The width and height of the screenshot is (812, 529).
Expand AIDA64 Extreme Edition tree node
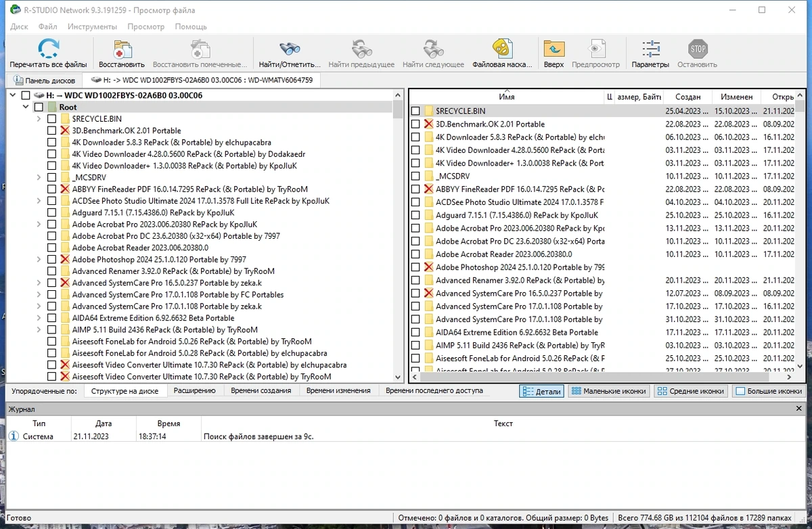(x=39, y=318)
